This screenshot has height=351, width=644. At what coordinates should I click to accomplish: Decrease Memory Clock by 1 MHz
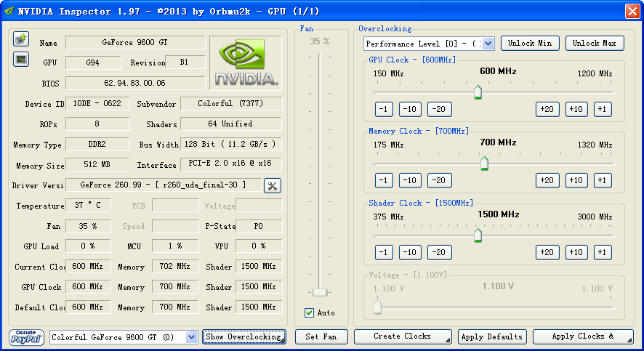(384, 180)
